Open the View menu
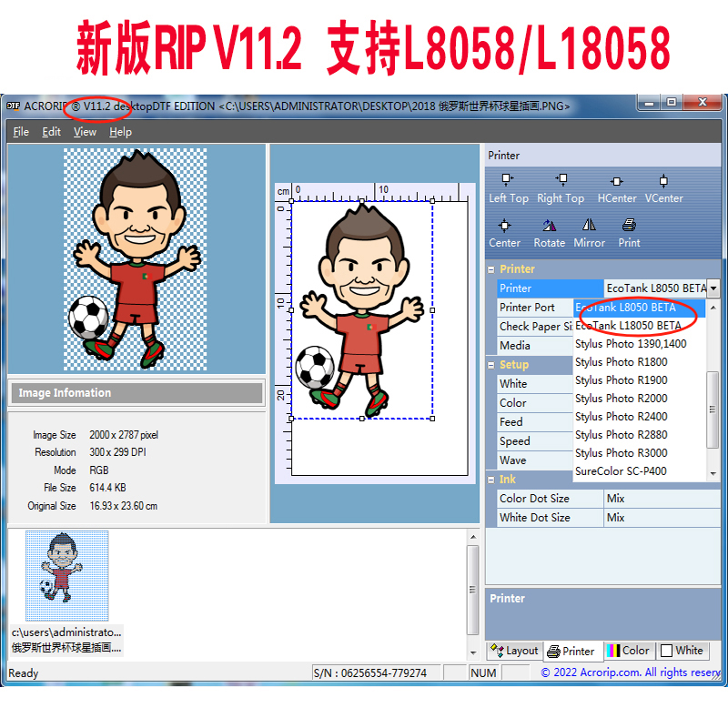 click(x=85, y=132)
